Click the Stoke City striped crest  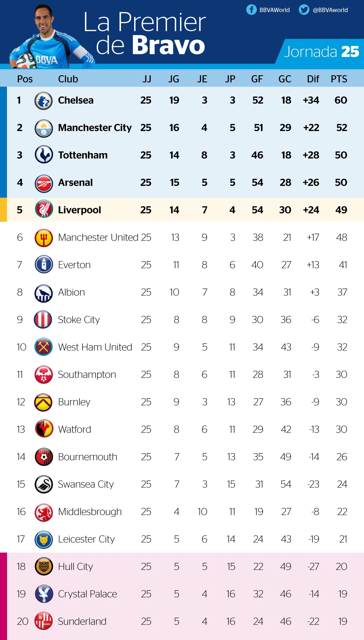point(43,319)
